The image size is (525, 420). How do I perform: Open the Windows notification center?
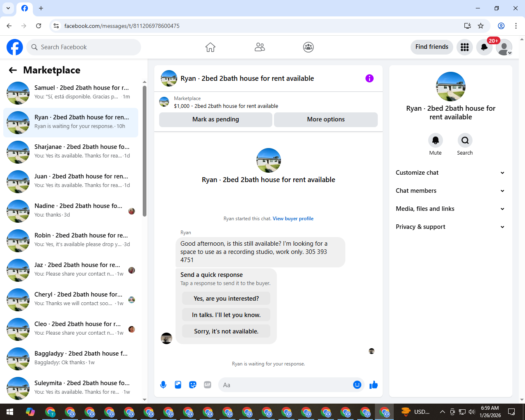tap(511, 412)
